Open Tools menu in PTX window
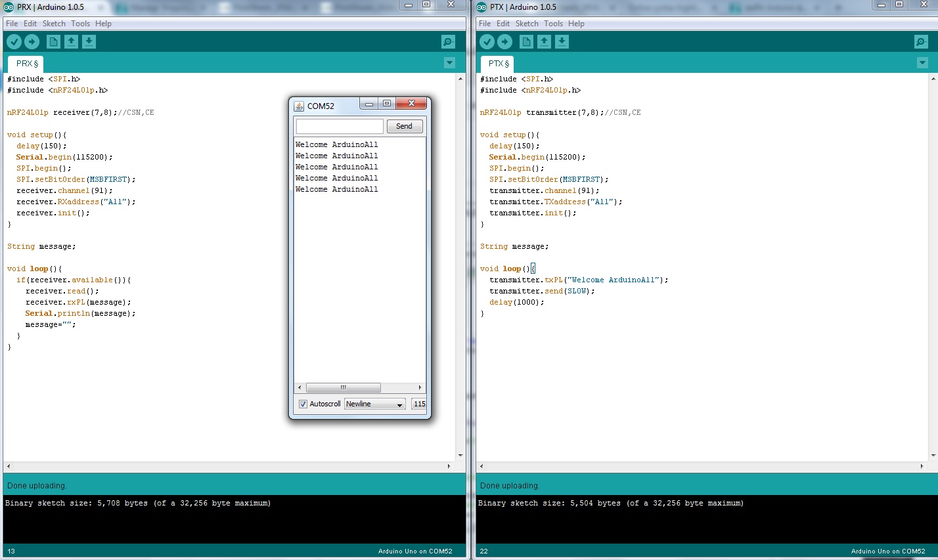The image size is (938, 560). coord(553,24)
